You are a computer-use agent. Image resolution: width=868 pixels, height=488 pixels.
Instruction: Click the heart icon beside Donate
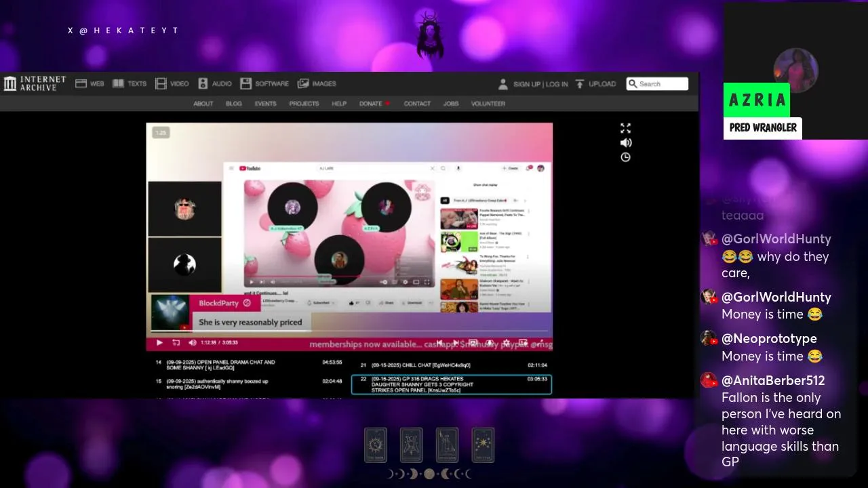coord(388,104)
